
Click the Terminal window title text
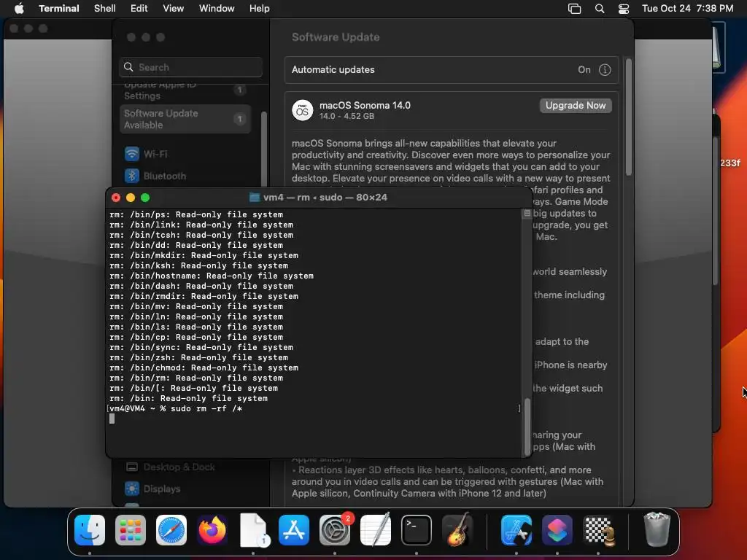tap(325, 197)
